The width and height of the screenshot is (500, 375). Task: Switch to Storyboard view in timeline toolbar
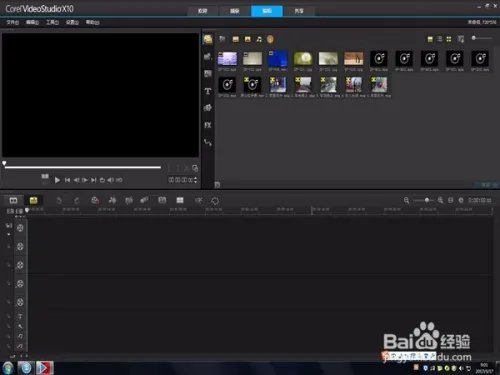coord(13,200)
